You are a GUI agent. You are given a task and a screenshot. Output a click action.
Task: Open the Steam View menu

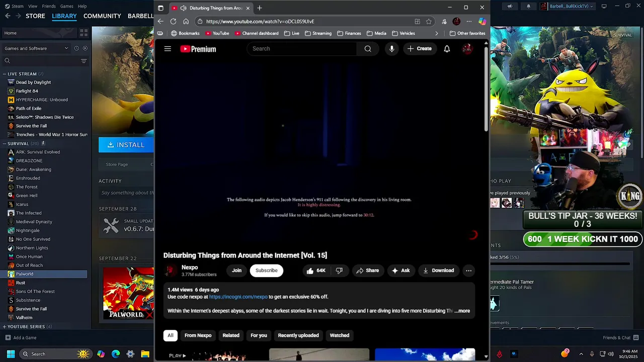click(33, 6)
